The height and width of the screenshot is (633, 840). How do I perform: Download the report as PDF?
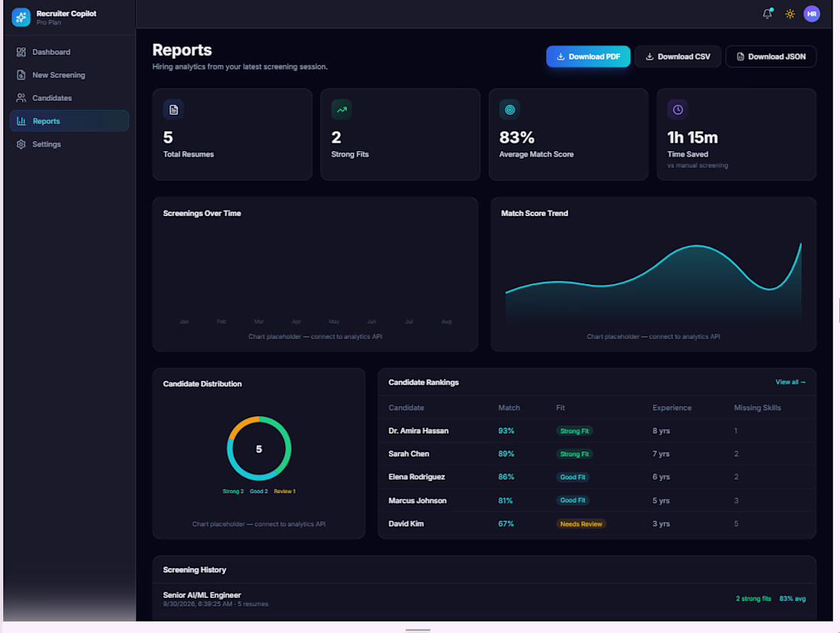tap(588, 57)
